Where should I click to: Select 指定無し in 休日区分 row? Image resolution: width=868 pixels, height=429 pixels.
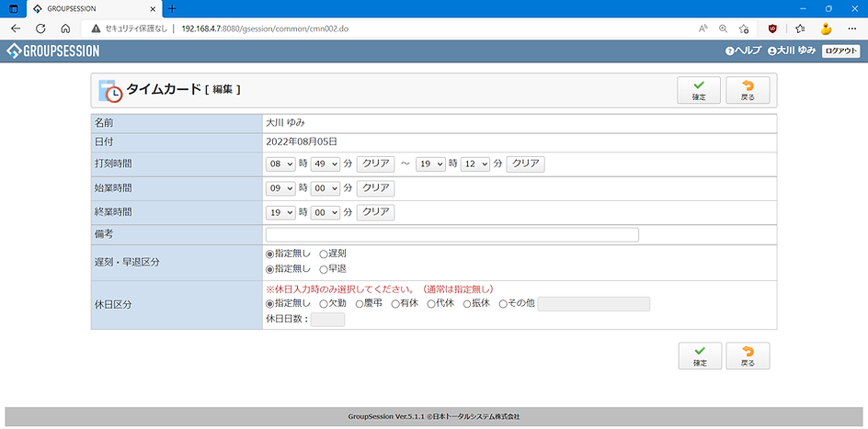point(270,304)
